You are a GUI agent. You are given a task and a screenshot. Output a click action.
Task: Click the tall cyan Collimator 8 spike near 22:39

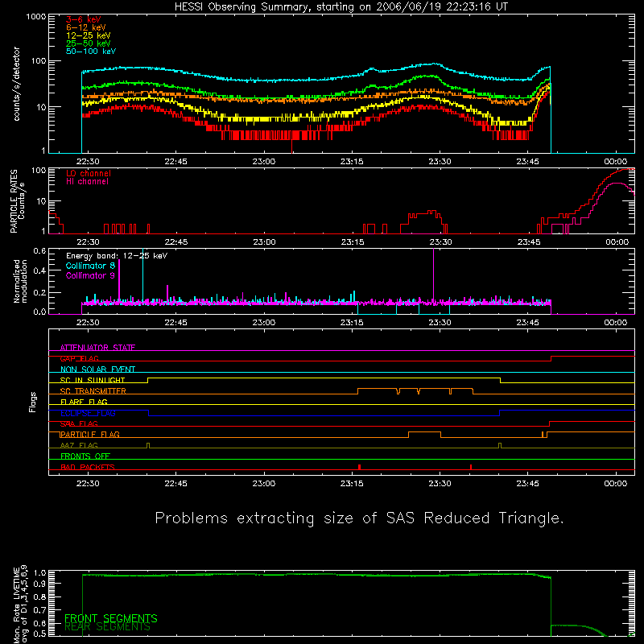142,275
